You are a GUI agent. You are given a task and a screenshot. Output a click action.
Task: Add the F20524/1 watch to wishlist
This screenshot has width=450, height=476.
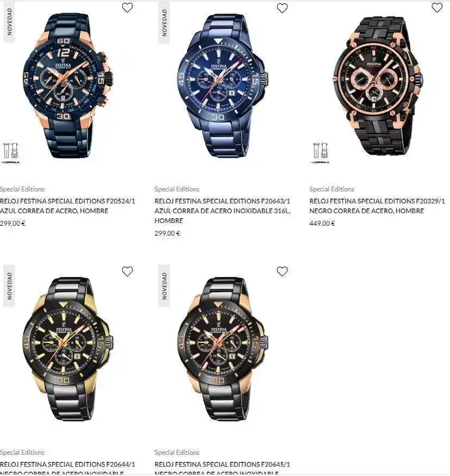(127, 8)
